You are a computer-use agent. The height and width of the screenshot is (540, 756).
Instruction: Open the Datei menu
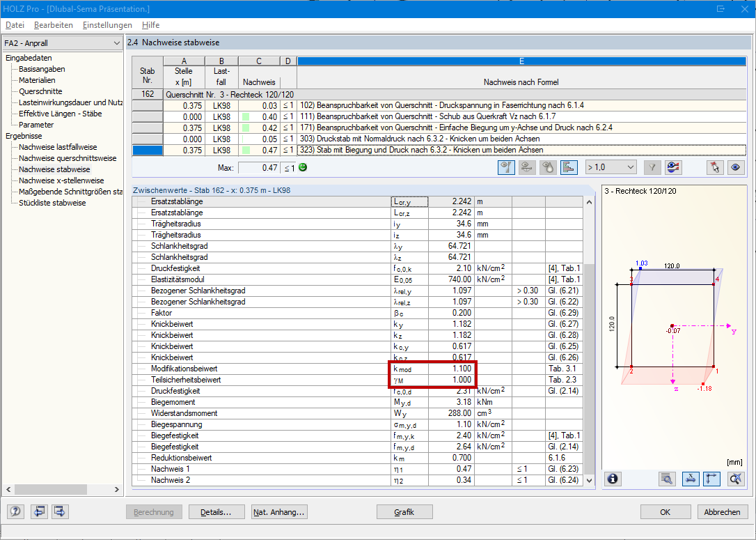[x=15, y=25]
